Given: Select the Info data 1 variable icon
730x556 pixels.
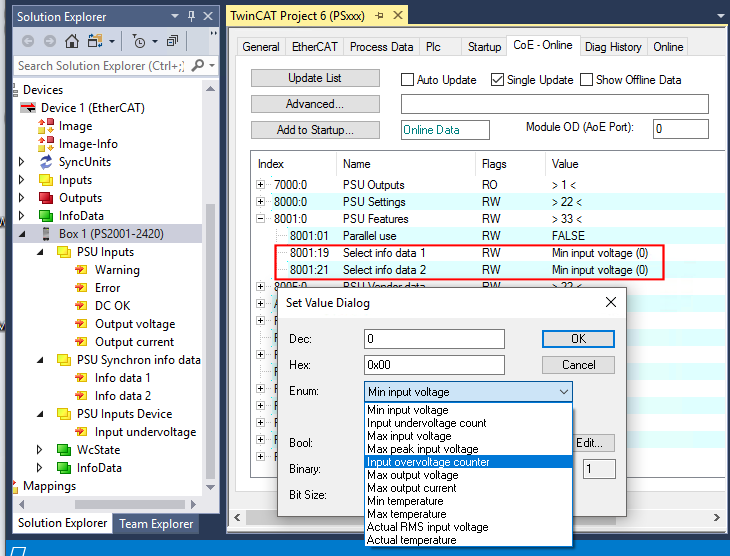Looking at the screenshot, I should 81,378.
